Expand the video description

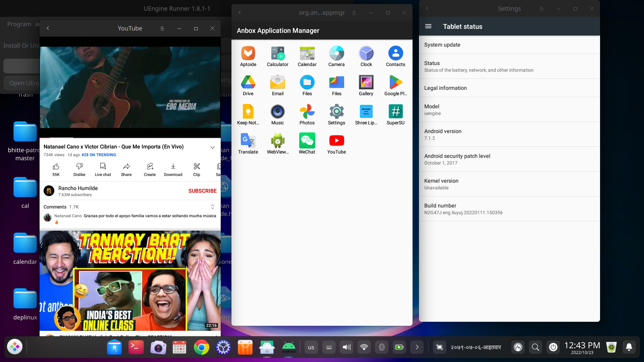tap(212, 147)
